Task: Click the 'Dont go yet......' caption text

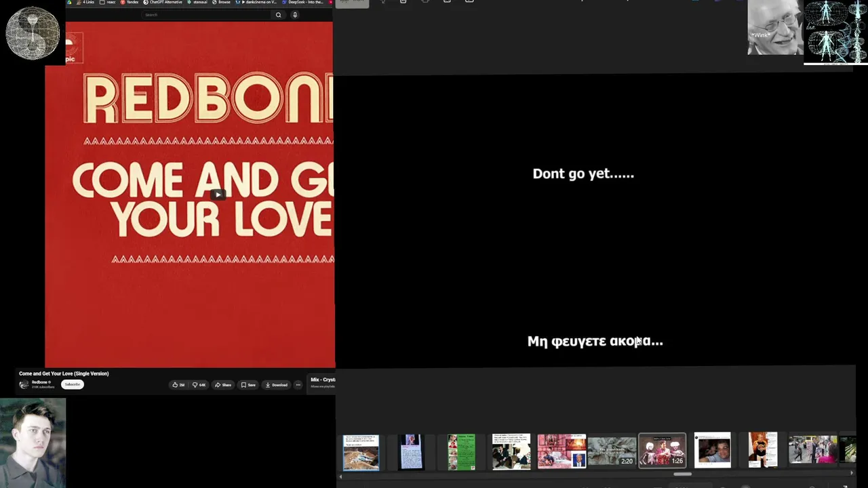Action: pyautogui.click(x=583, y=174)
